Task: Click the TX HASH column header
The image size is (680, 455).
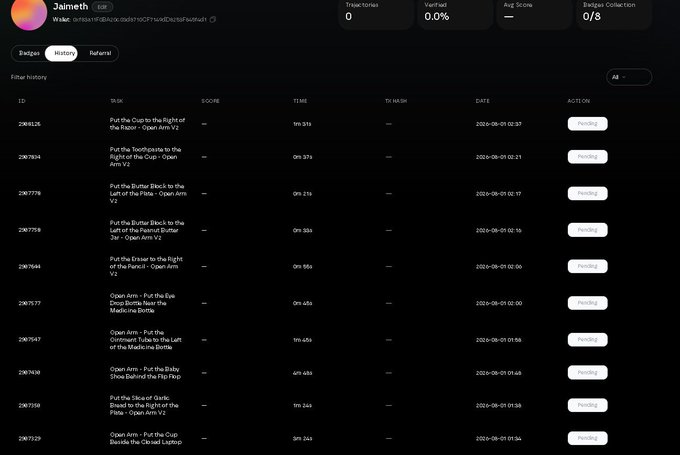Action: [396, 101]
